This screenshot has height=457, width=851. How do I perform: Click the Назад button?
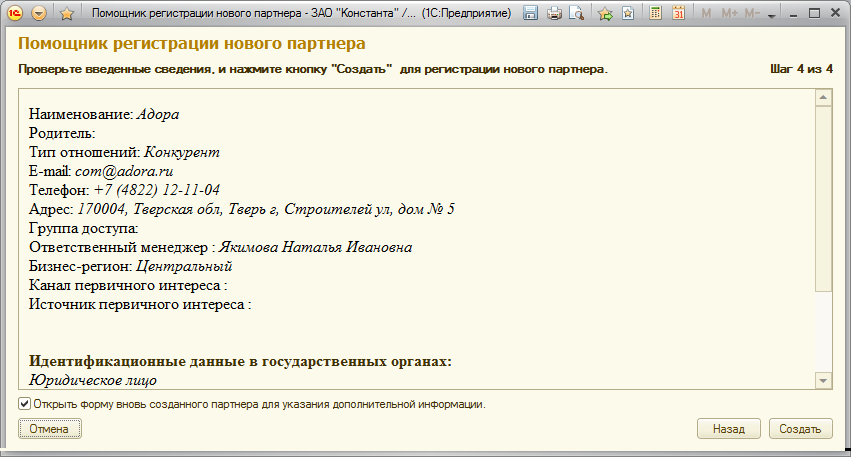pyautogui.click(x=729, y=429)
